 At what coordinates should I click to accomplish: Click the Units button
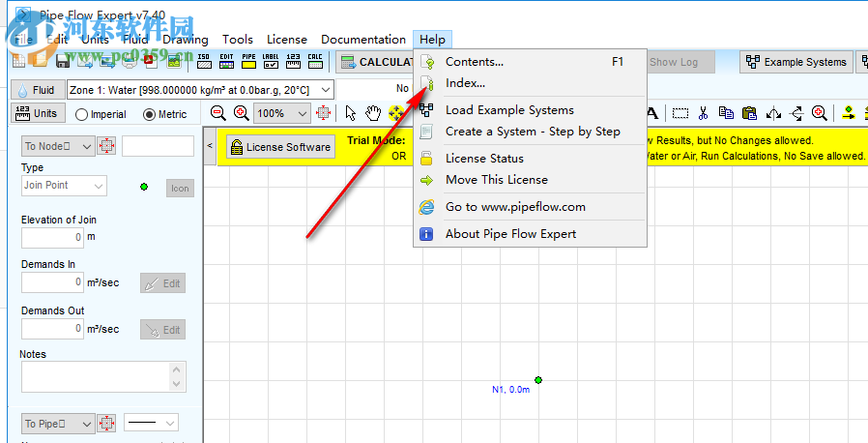(x=37, y=113)
